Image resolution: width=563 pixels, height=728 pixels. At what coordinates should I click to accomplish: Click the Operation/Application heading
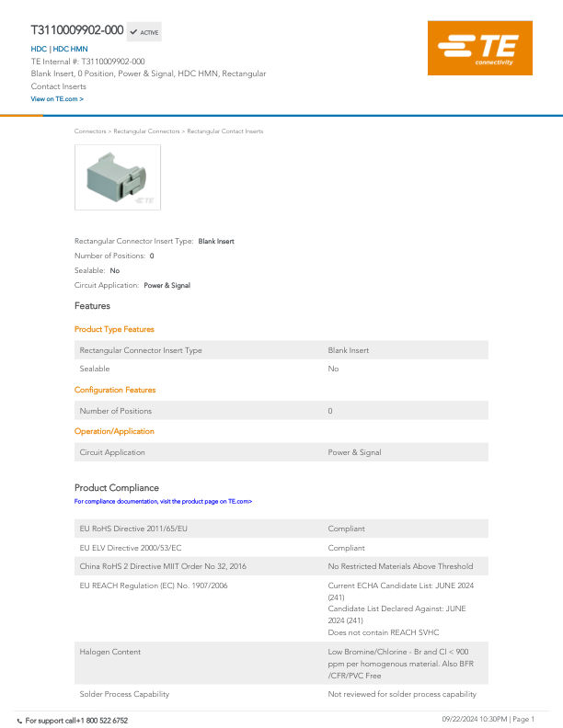tap(114, 431)
